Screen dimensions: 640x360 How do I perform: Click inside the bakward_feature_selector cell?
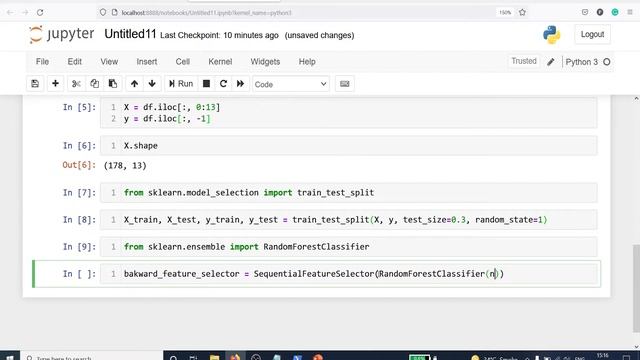[x=349, y=274]
